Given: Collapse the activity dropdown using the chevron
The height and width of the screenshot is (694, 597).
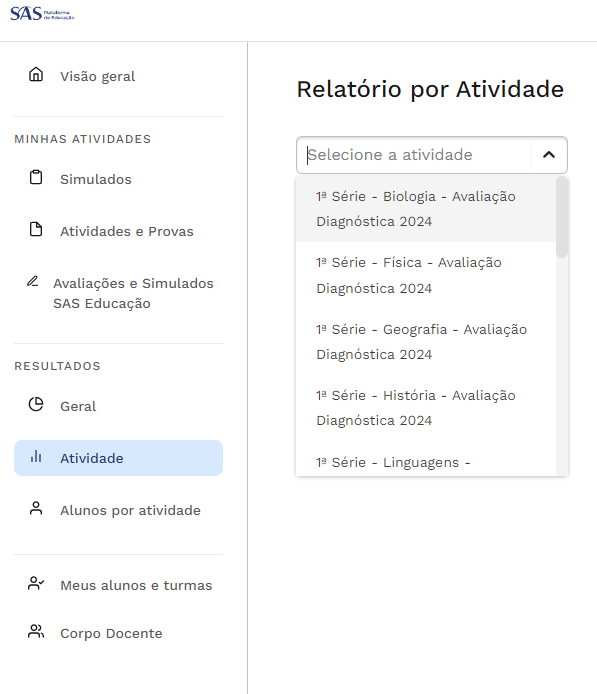Looking at the screenshot, I should click(x=549, y=154).
